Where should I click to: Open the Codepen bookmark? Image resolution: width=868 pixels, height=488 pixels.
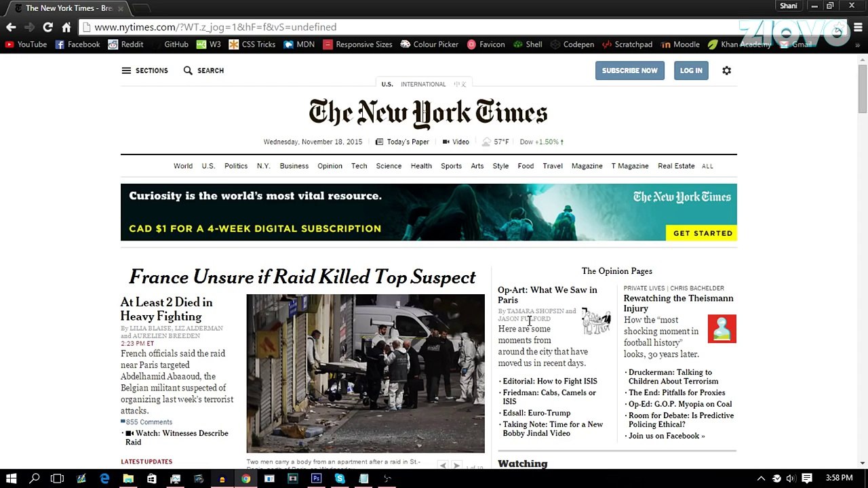[x=572, y=44]
